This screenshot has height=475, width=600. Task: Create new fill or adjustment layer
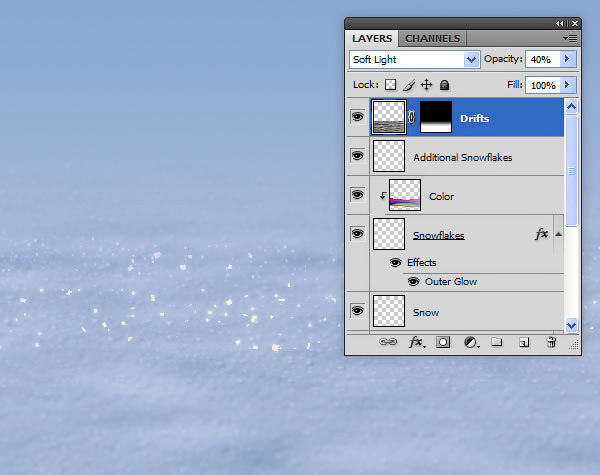471,342
